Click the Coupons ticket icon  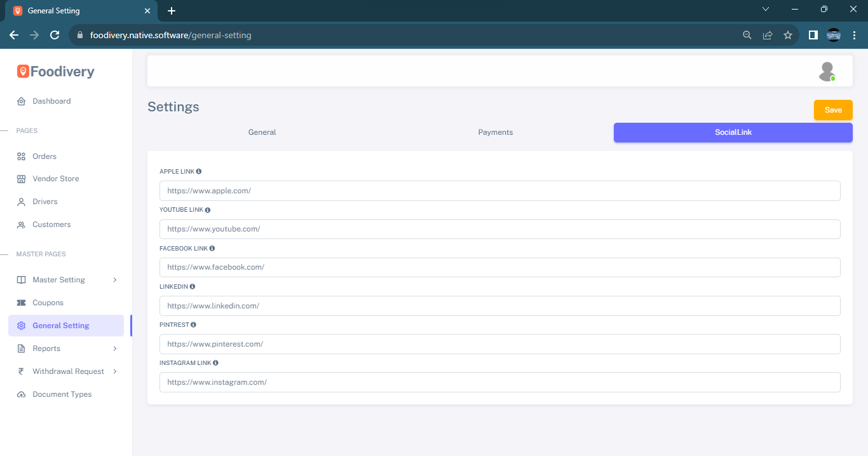tap(21, 303)
